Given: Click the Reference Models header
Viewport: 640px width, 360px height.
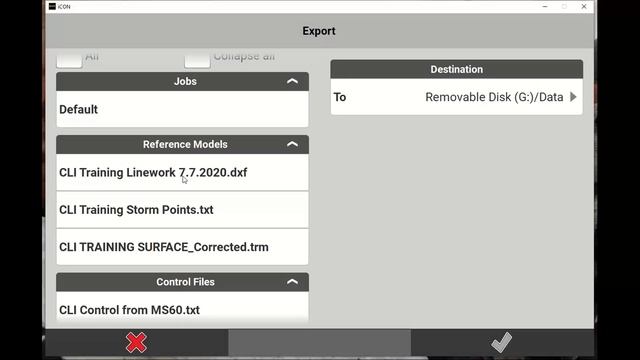Looking at the screenshot, I should click(x=182, y=144).
